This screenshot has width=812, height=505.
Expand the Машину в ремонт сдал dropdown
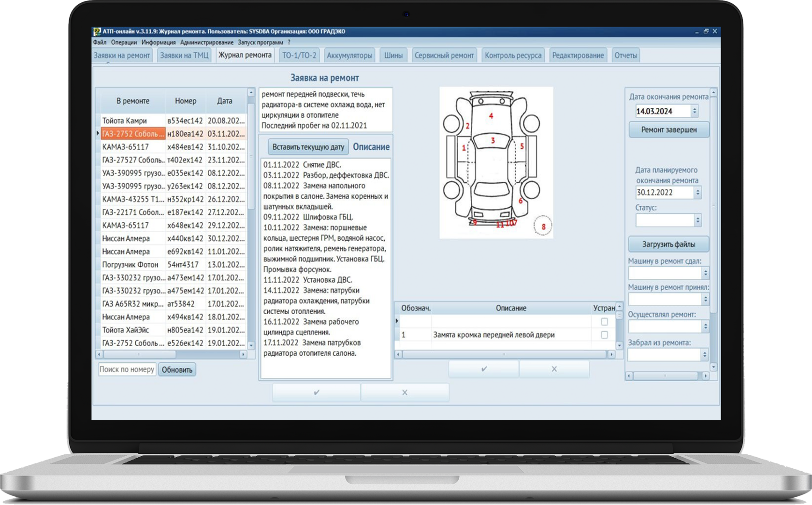click(705, 273)
